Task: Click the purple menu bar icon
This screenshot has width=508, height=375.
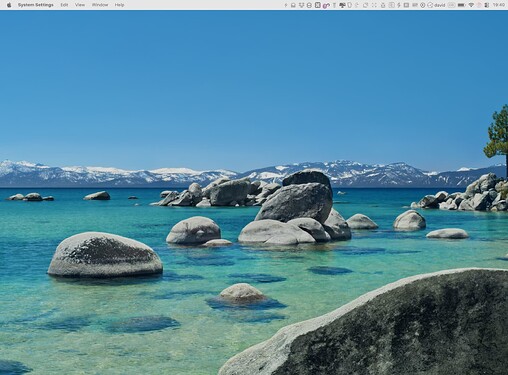Action: point(326,5)
